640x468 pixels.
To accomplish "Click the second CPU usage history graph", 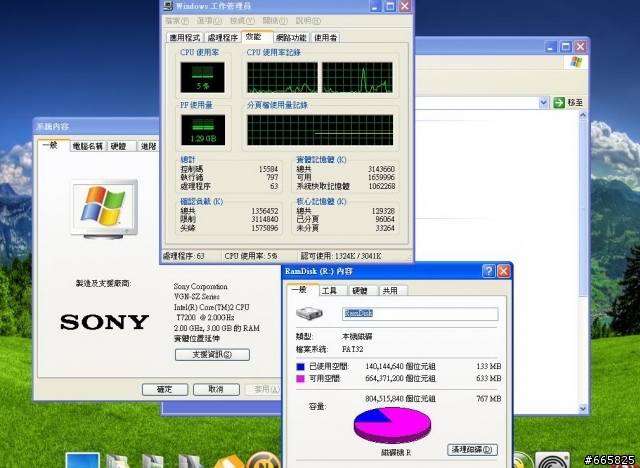I will 357,78.
